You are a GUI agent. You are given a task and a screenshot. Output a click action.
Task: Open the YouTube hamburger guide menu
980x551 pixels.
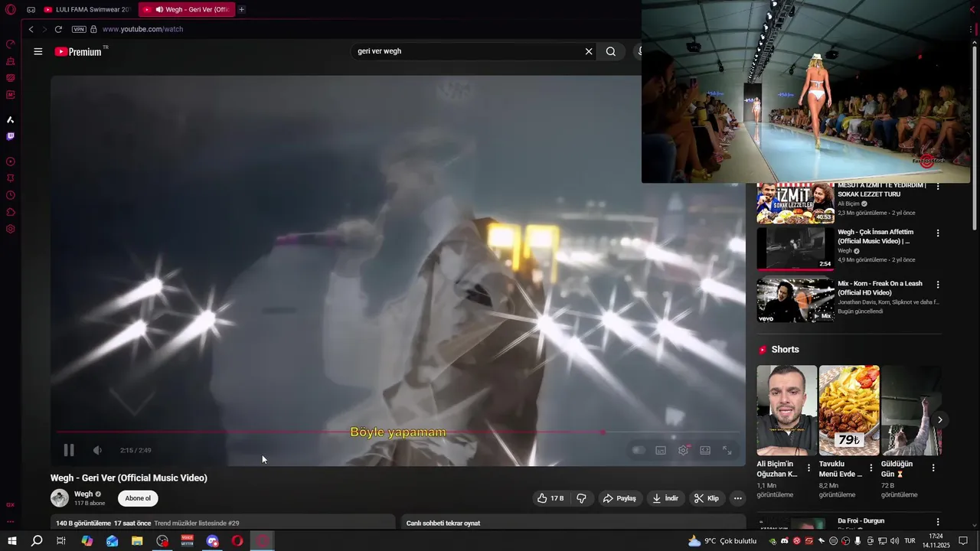click(x=38, y=51)
